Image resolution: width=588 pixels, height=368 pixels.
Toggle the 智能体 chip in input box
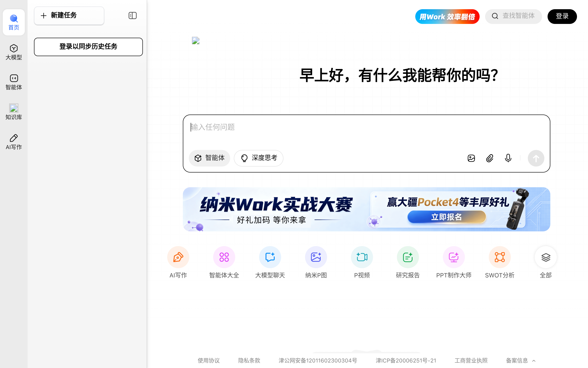(209, 158)
